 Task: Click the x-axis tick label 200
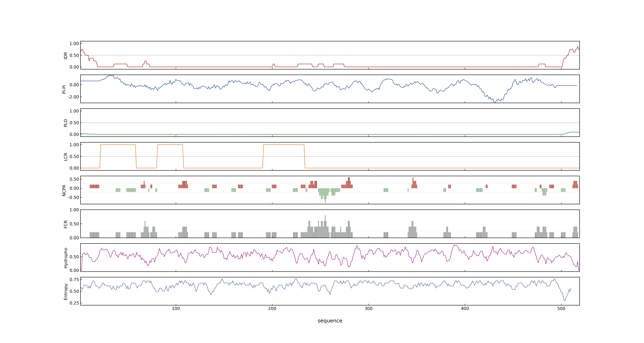click(272, 309)
